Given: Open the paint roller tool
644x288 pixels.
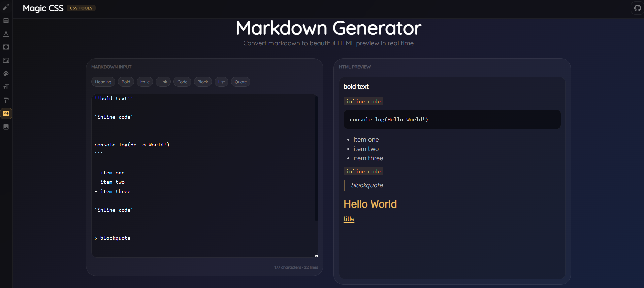Looking at the screenshot, I should (6, 100).
